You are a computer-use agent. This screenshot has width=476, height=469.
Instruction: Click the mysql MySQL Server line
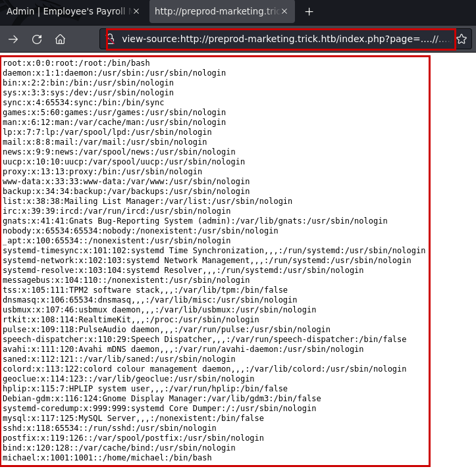pyautogui.click(x=133, y=418)
